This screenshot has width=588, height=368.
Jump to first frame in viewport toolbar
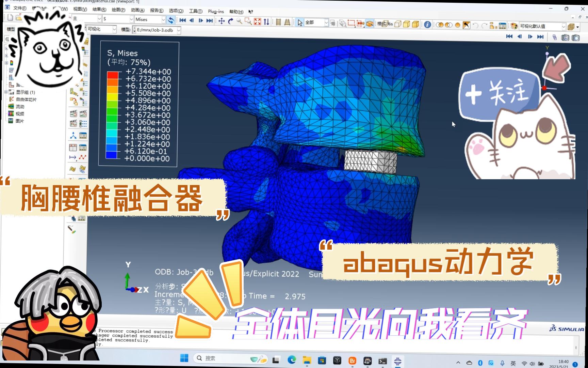pyautogui.click(x=509, y=36)
